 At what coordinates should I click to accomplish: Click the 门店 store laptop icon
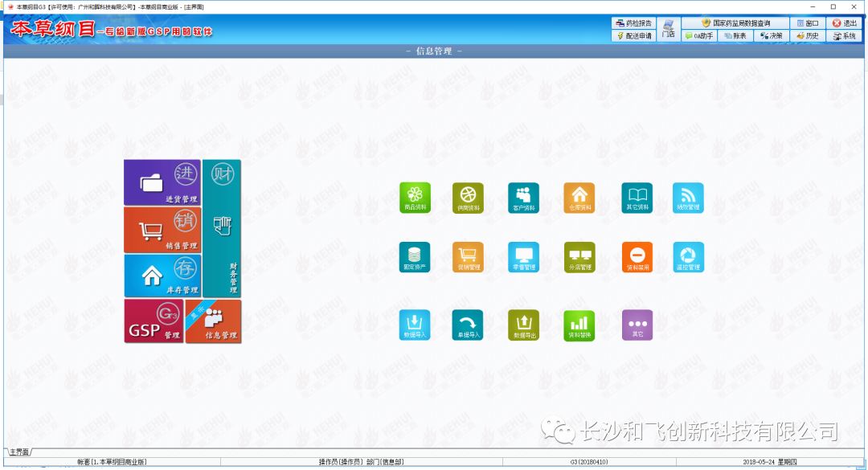coord(669,29)
